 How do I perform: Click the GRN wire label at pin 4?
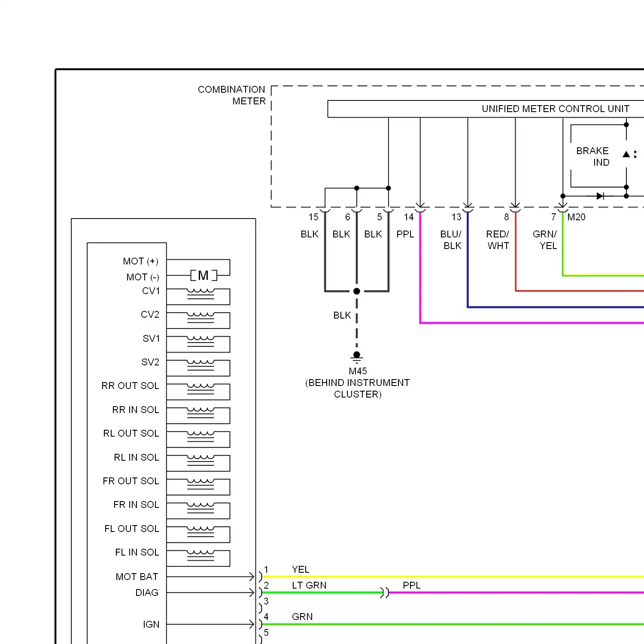tap(302, 617)
